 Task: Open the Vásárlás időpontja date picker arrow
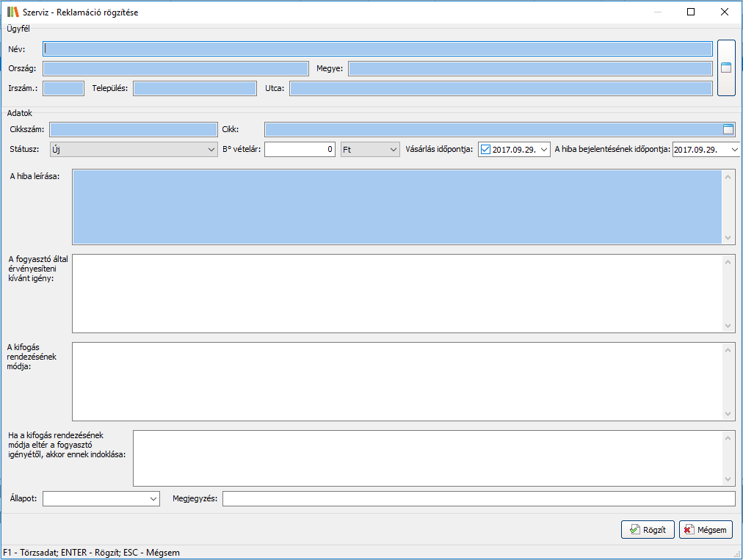point(543,150)
